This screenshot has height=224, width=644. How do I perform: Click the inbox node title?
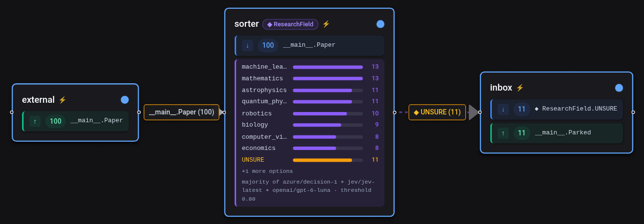point(501,88)
